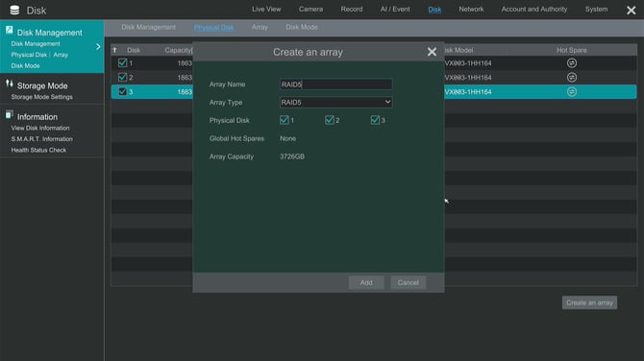Uncheck disk 2 row checkbox in table
The width and height of the screenshot is (644, 361).
coord(122,77)
